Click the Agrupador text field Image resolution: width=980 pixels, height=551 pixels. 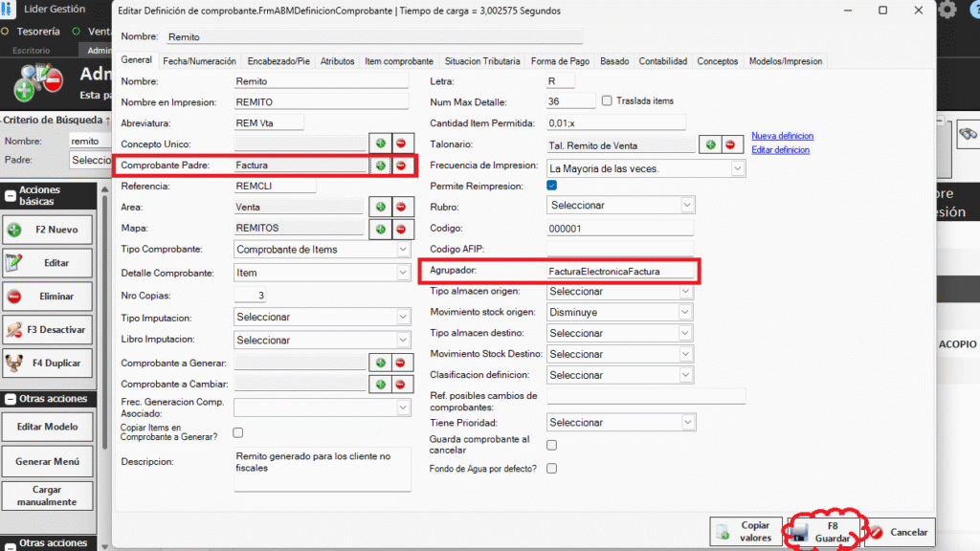tap(616, 271)
